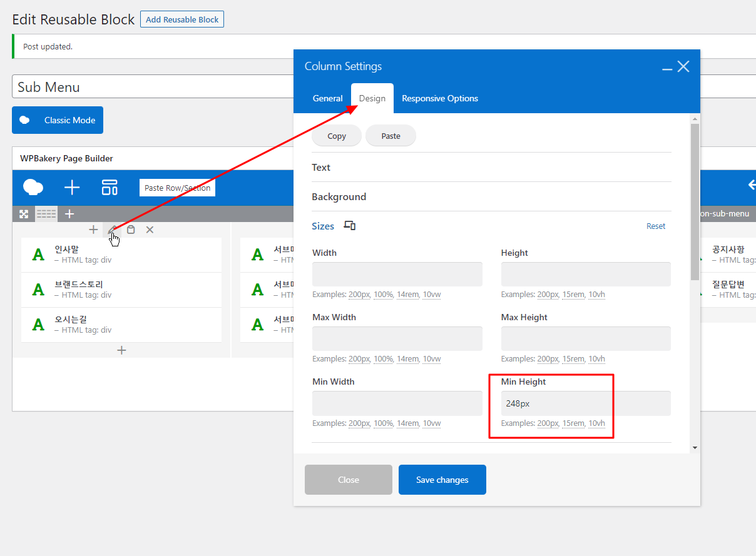Prepend an element to the first column
Viewport: 756px width, 556px height.
click(93, 230)
